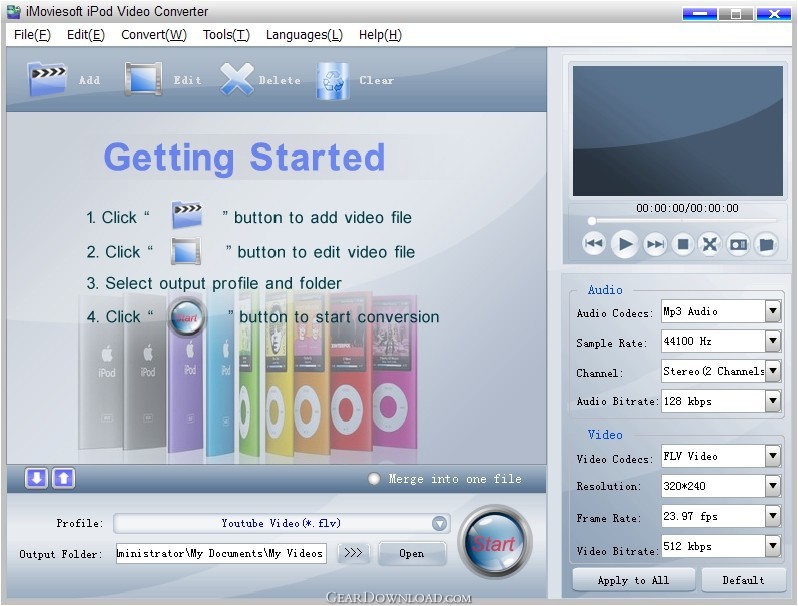Move selected item up with arrow icon
The image size is (798, 606).
[63, 478]
